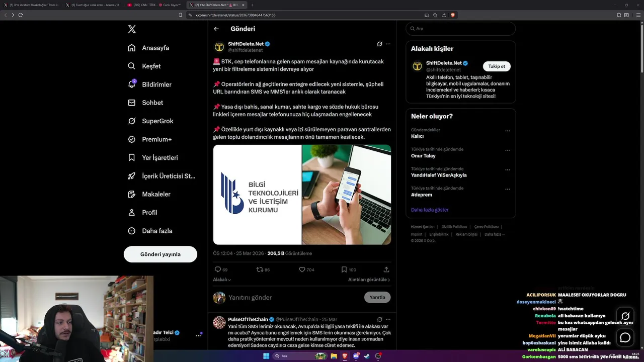Viewport: 644px width, 362px height.
Task: Open more options for Kalıcı trend
Action: [x=507, y=131]
